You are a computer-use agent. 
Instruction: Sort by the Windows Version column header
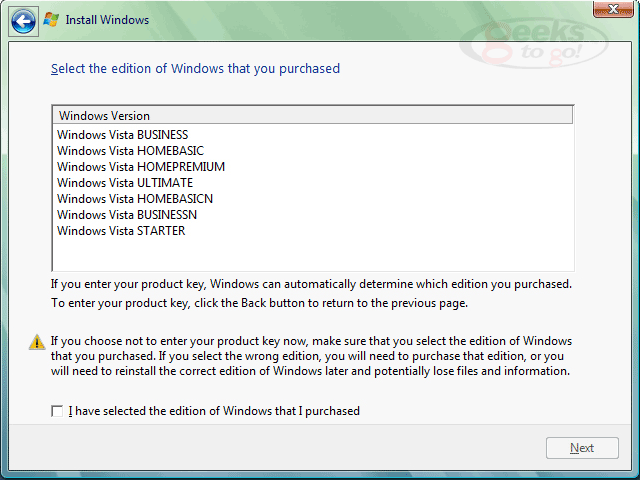313,116
